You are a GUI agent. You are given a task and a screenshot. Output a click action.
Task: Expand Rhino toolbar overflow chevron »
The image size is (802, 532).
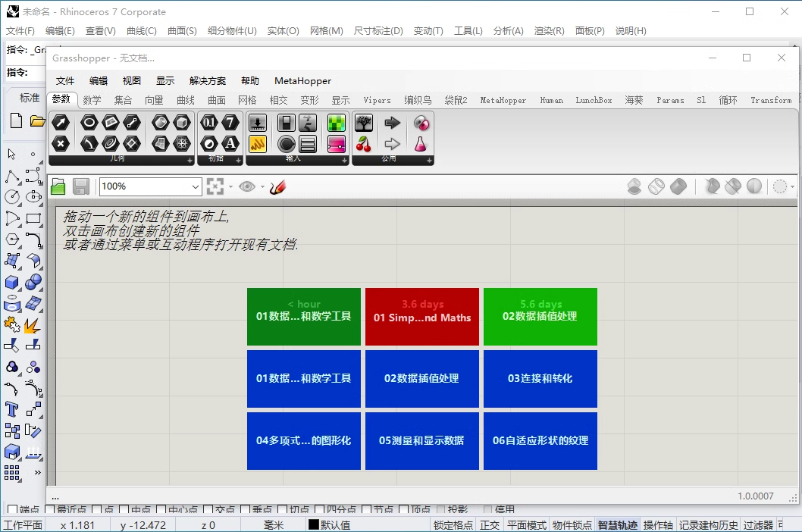pos(37,472)
